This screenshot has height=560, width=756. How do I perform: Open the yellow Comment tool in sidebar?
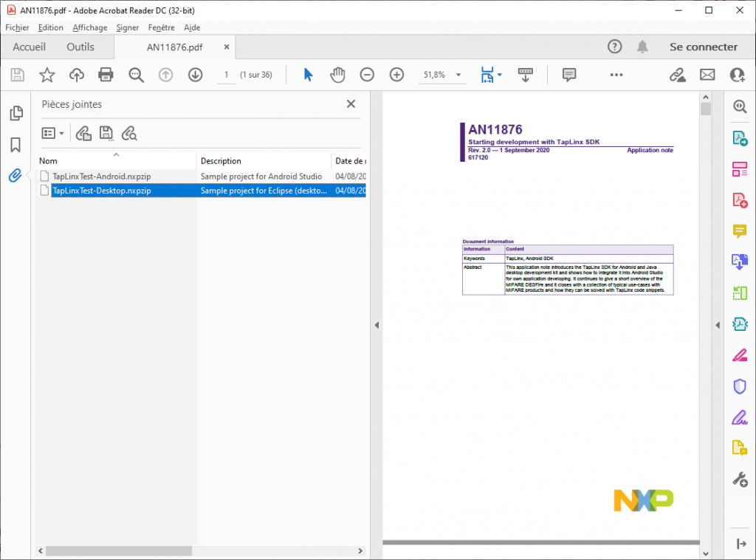click(x=740, y=231)
